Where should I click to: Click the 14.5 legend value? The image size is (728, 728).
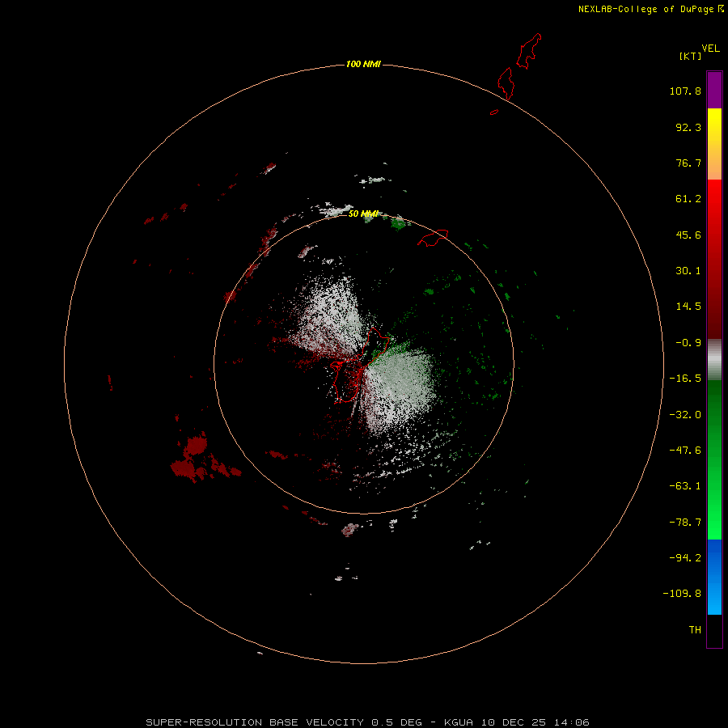click(x=688, y=307)
